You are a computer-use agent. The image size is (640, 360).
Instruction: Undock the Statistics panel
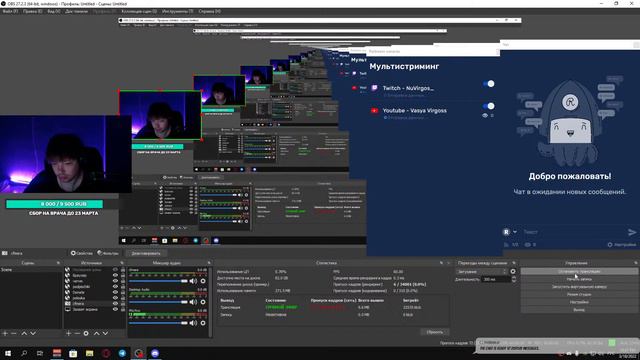tap(441, 263)
